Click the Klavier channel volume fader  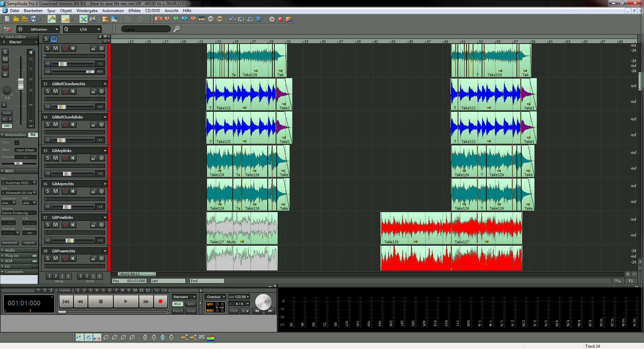21,84
